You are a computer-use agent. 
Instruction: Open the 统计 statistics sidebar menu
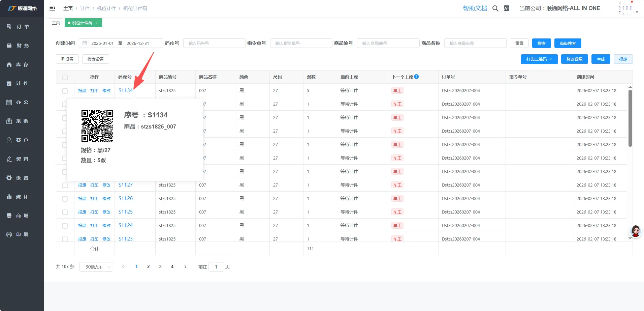pos(22,197)
